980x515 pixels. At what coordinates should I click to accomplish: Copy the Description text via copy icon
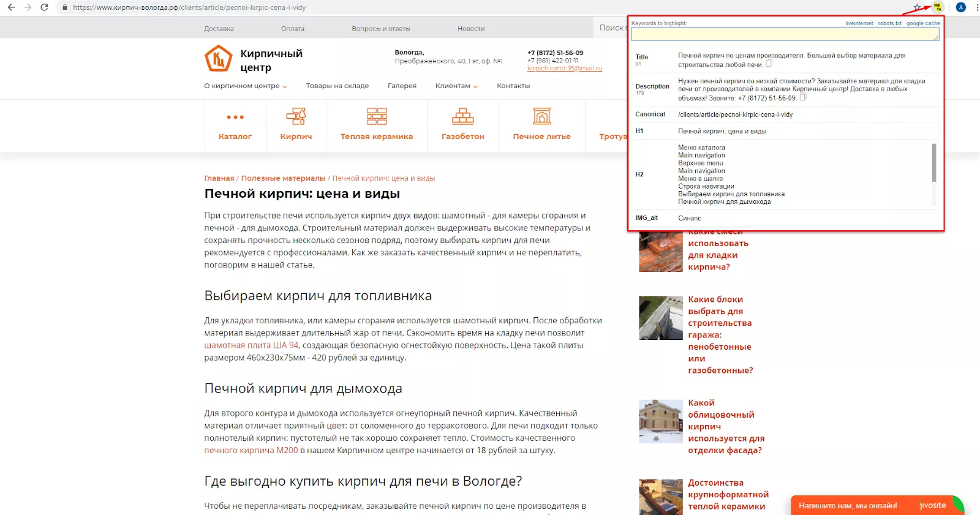803,97
